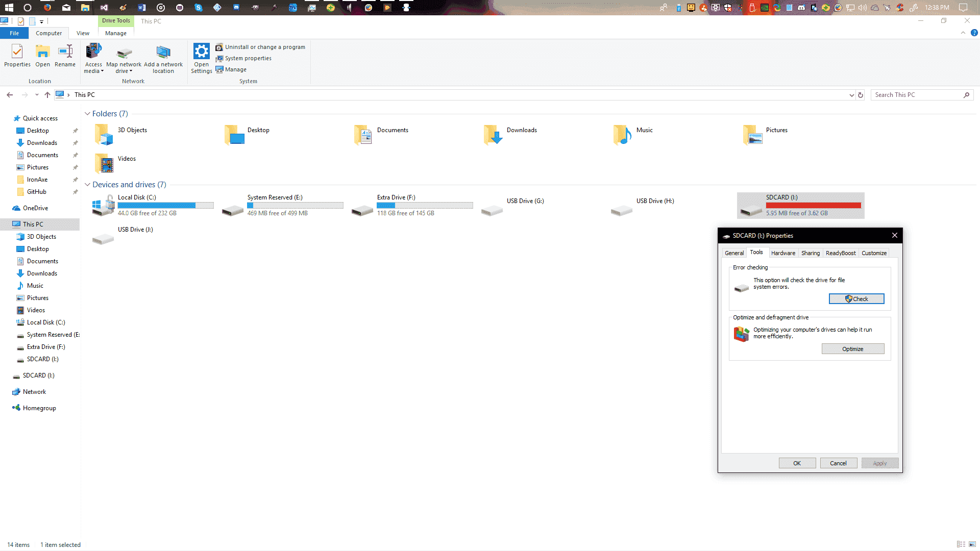
Task: Open the ReadyBoost tab in Properties
Action: click(x=841, y=253)
